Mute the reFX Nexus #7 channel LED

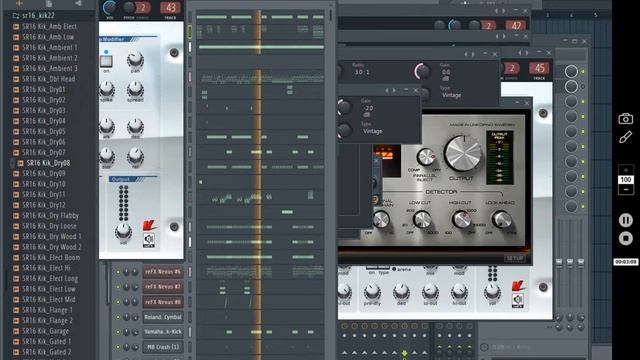(x=118, y=287)
